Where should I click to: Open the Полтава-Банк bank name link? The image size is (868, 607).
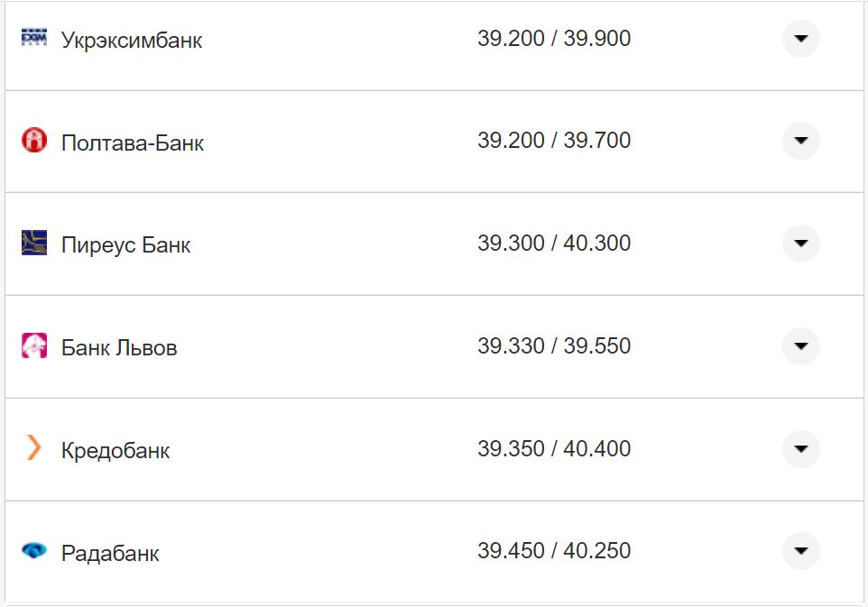[x=133, y=143]
